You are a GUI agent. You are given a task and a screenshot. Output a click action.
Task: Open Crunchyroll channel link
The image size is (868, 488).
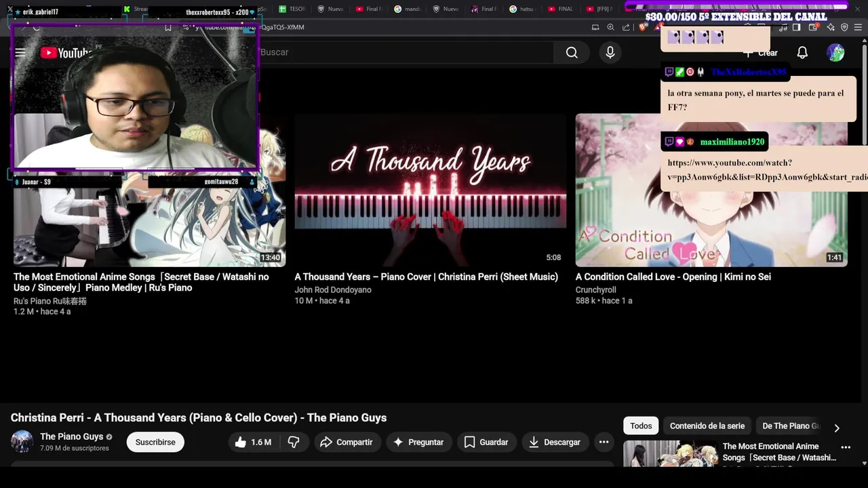tap(595, 290)
